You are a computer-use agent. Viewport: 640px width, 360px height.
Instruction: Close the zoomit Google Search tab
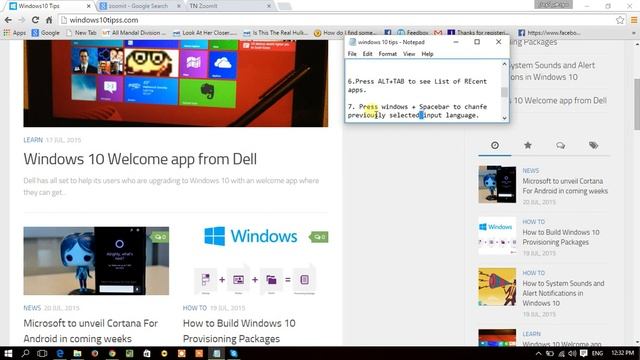click(x=179, y=6)
